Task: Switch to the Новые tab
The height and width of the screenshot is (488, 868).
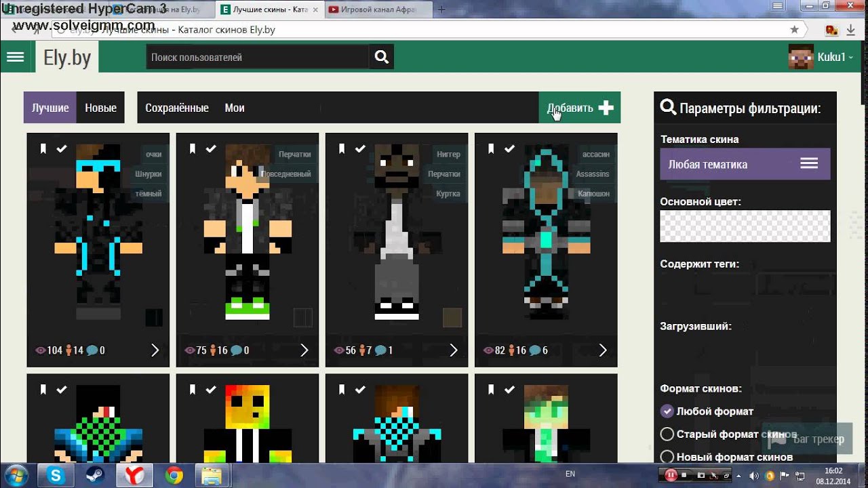Action: pos(100,108)
